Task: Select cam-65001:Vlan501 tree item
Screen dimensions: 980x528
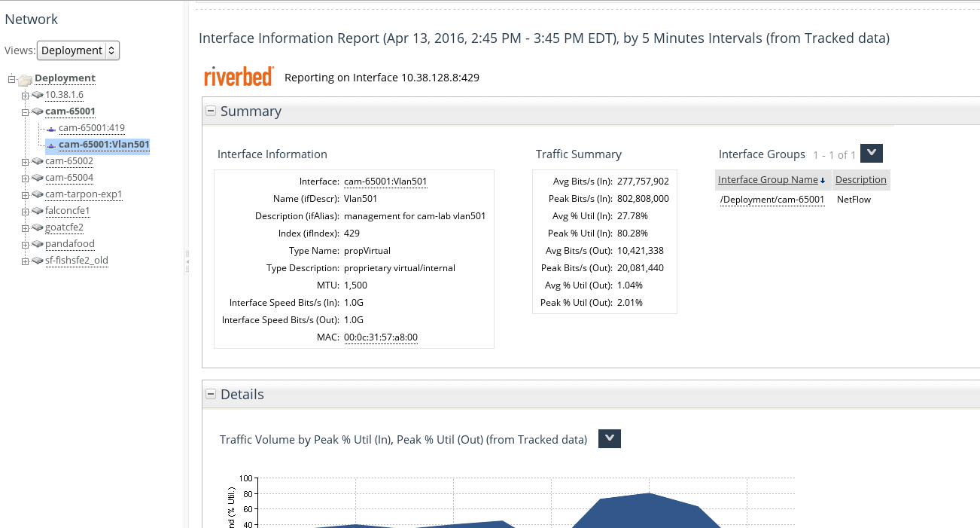Action: click(104, 145)
